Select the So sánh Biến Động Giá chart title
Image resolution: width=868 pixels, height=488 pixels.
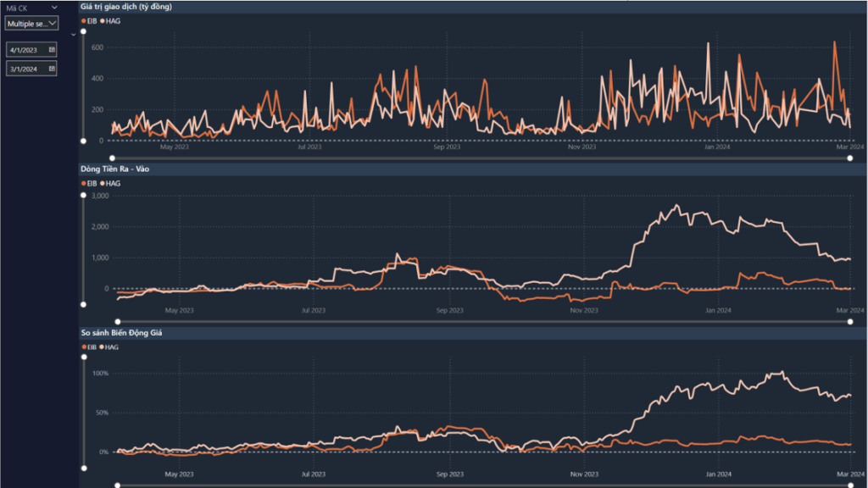[x=121, y=333]
